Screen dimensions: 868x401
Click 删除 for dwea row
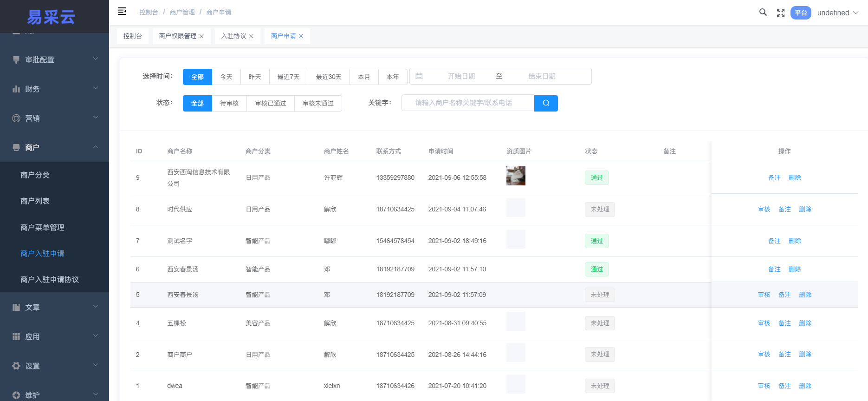(x=805, y=386)
